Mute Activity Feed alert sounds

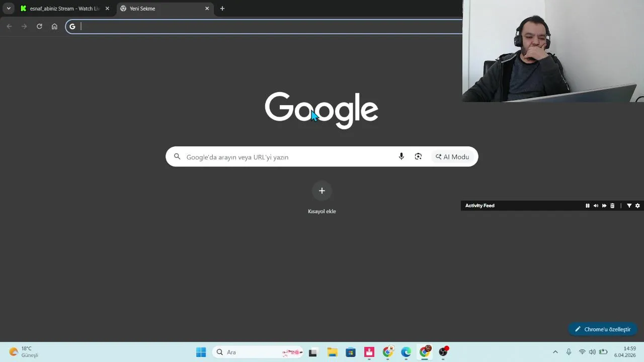[x=596, y=206]
